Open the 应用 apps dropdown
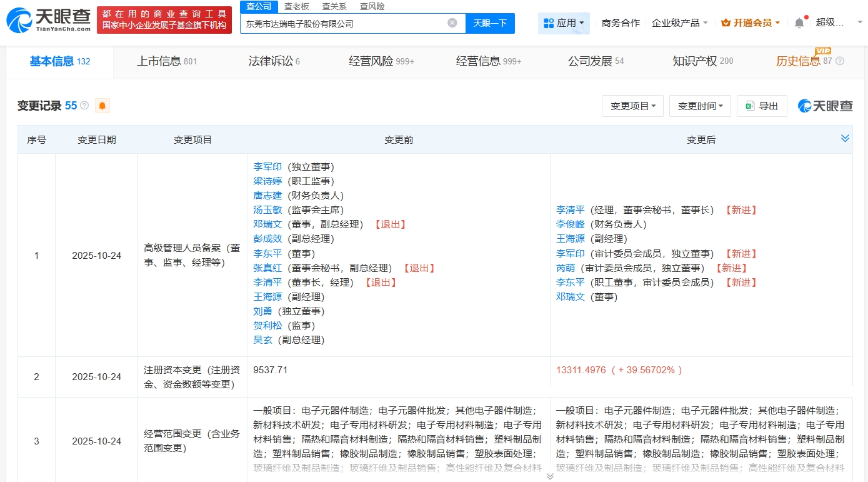The image size is (868, 482). pyautogui.click(x=564, y=23)
